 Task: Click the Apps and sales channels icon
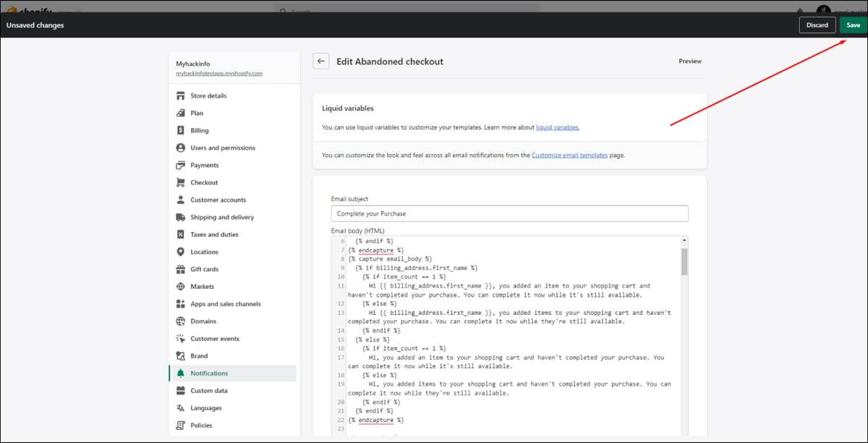(x=181, y=304)
